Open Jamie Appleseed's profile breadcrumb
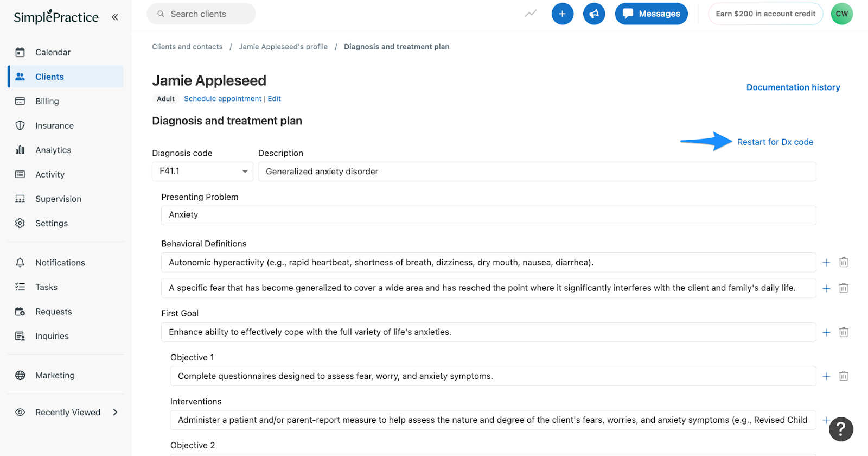Image resolution: width=868 pixels, height=456 pixels. tap(283, 47)
